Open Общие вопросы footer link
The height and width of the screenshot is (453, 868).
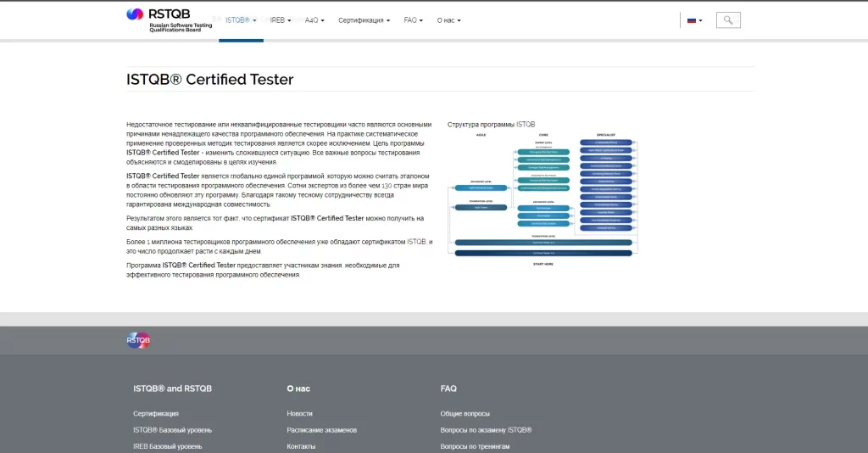(465, 414)
